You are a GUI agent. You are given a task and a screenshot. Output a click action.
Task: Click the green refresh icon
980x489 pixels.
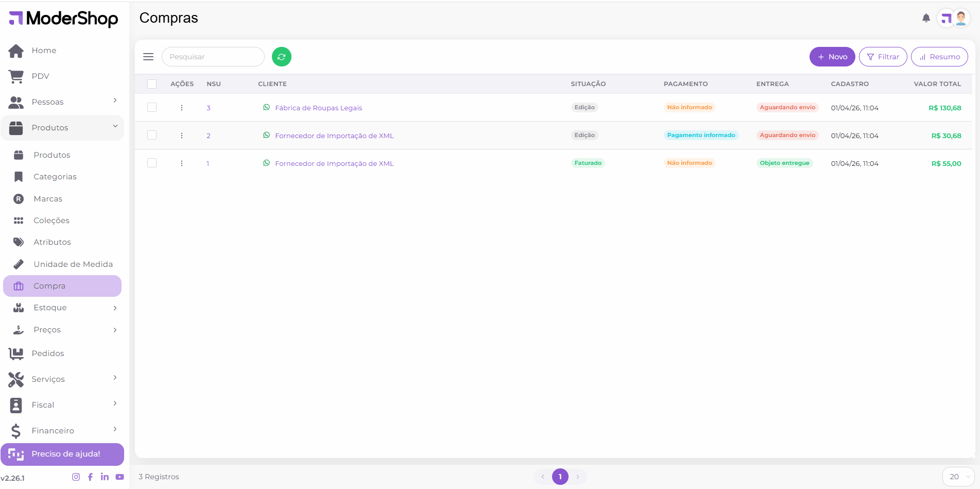[x=281, y=57]
